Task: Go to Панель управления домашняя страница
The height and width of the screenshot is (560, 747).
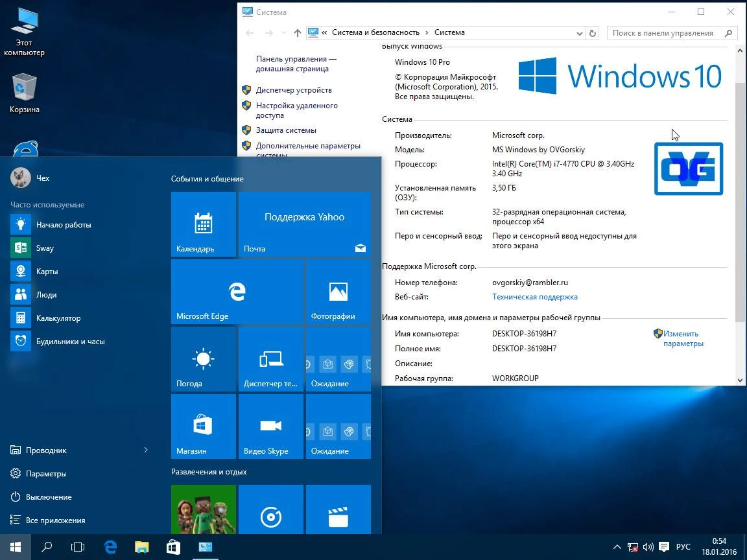Action: (296, 64)
